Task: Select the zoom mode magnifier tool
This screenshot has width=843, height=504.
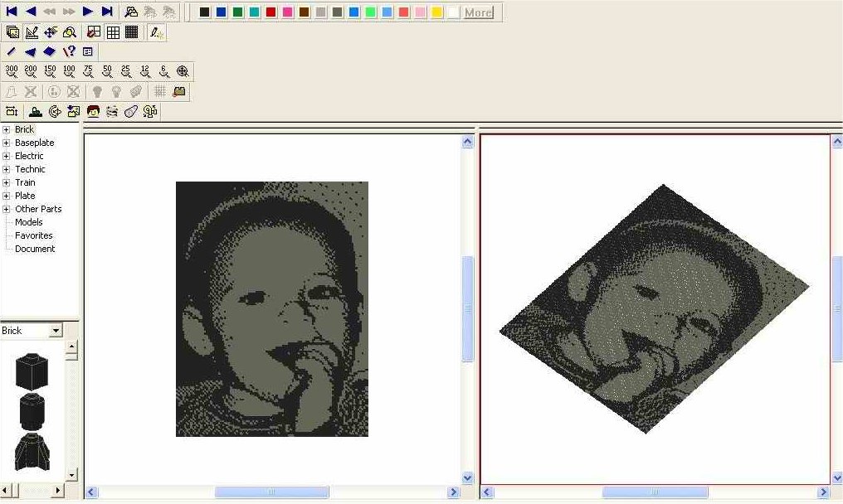Action: [70, 32]
